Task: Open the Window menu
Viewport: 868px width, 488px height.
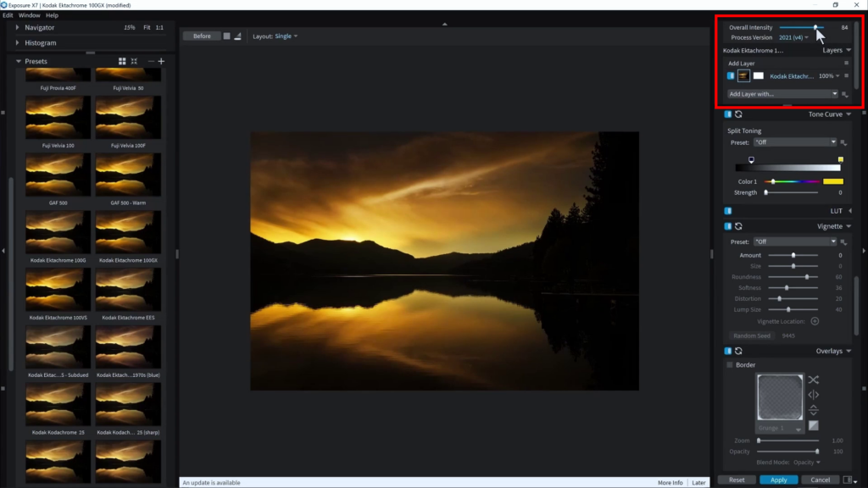Action: (x=29, y=15)
